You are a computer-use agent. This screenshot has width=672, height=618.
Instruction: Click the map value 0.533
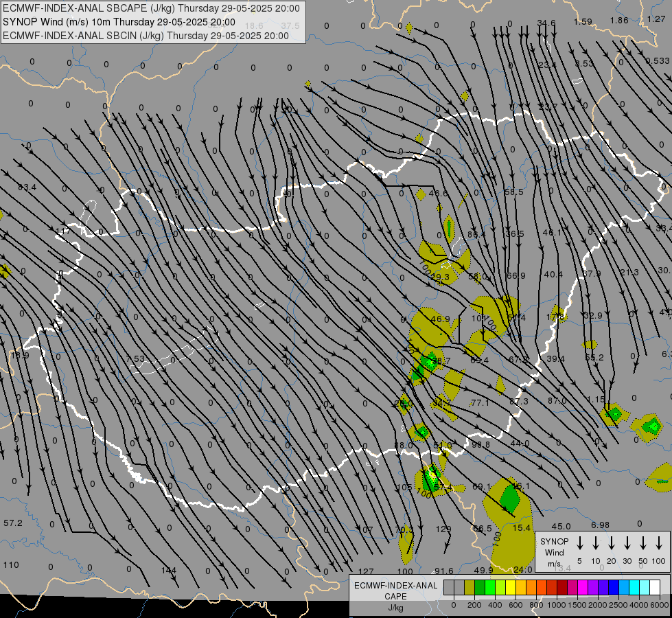click(658, 61)
